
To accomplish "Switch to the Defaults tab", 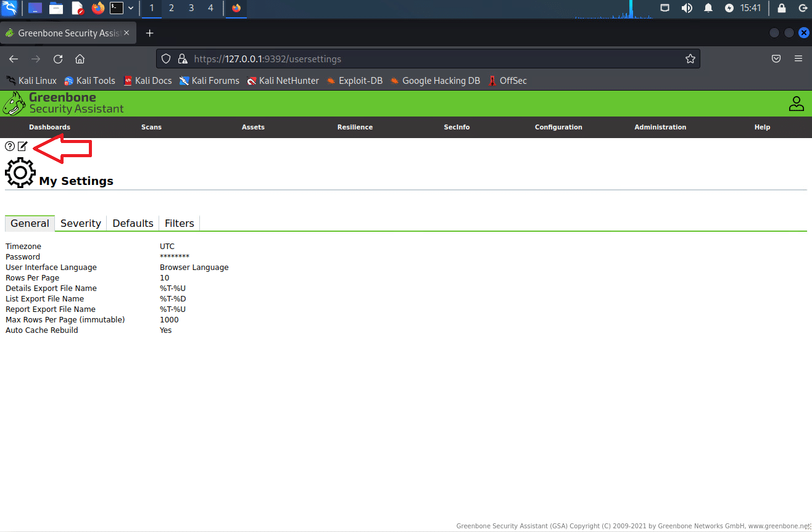I will click(x=133, y=223).
